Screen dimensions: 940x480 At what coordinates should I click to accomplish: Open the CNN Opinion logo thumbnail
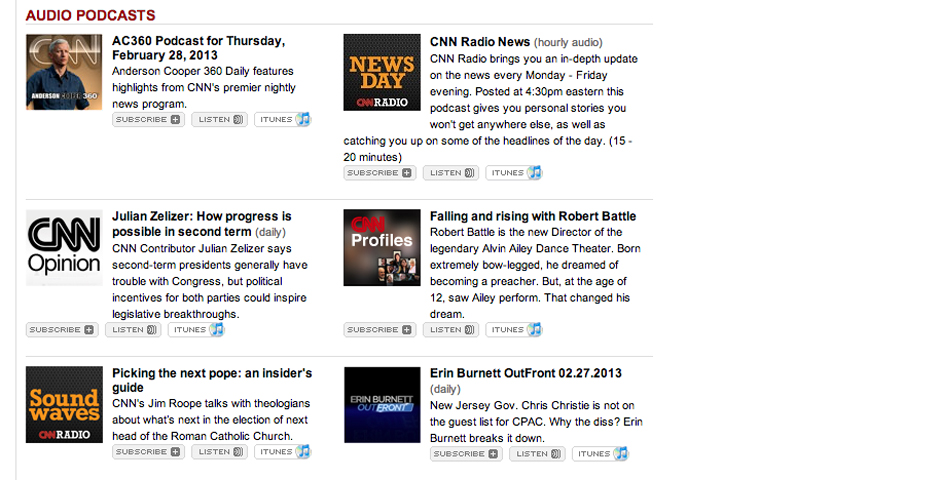(64, 247)
